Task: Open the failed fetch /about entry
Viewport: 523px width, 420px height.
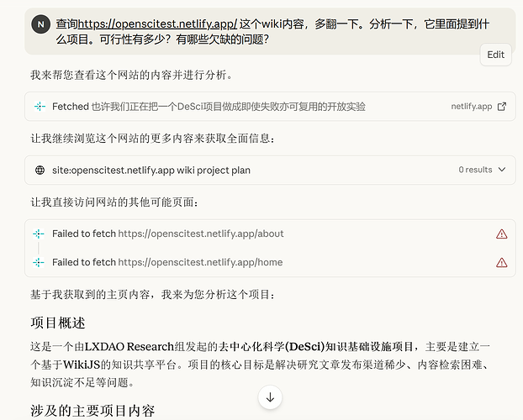Action: coord(168,234)
